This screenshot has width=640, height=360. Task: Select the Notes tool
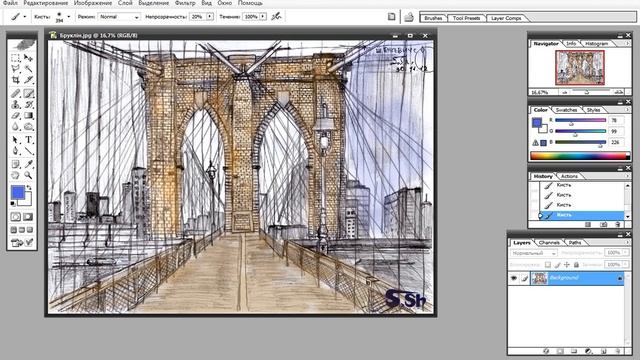click(x=16, y=164)
